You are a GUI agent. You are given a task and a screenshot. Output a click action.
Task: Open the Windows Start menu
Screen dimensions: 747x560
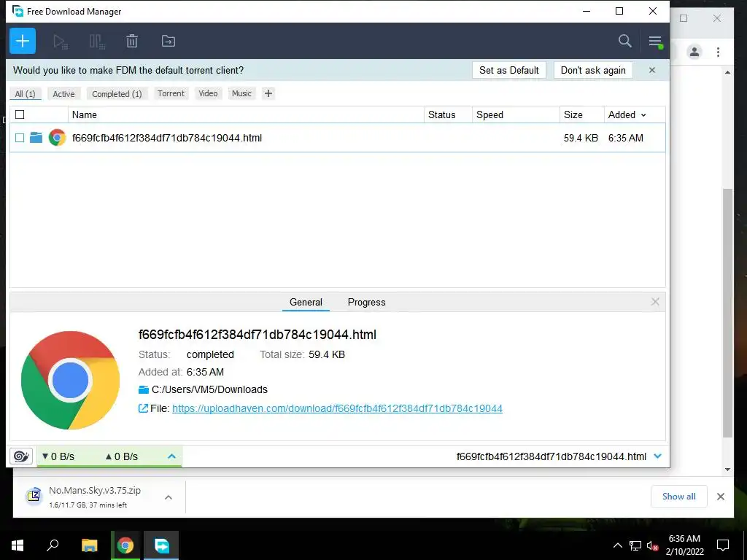pos(18,545)
